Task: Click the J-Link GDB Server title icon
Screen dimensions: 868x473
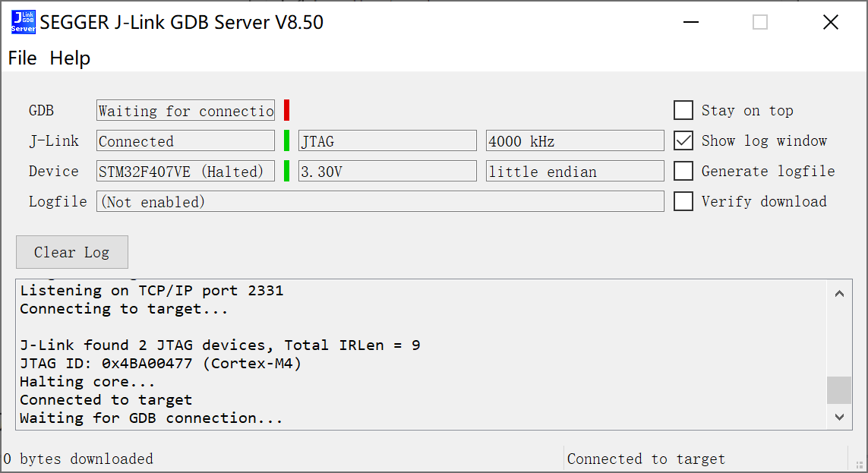Action: coord(23,22)
